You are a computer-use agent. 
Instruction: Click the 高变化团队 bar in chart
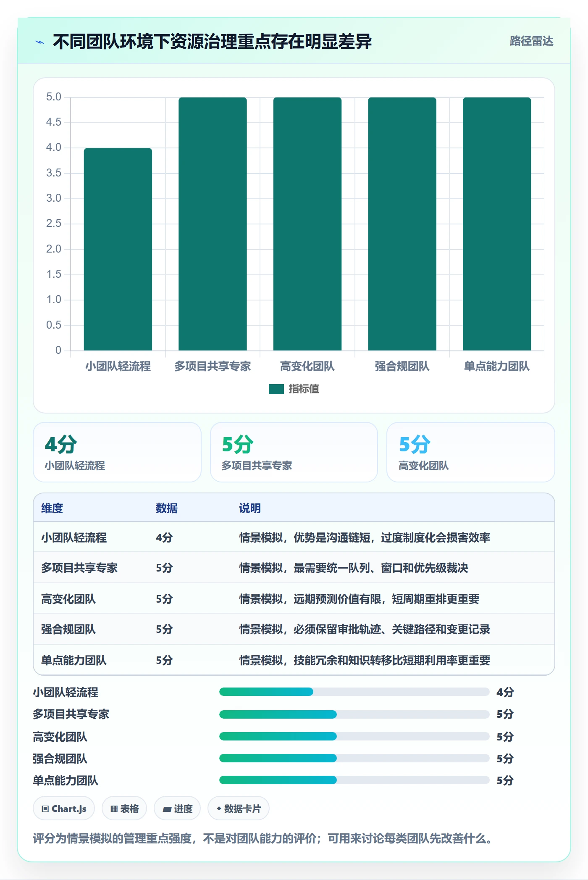click(x=307, y=224)
